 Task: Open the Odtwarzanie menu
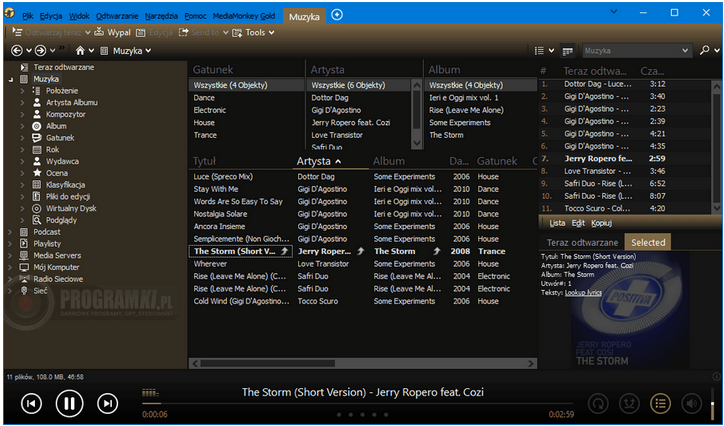(117, 16)
